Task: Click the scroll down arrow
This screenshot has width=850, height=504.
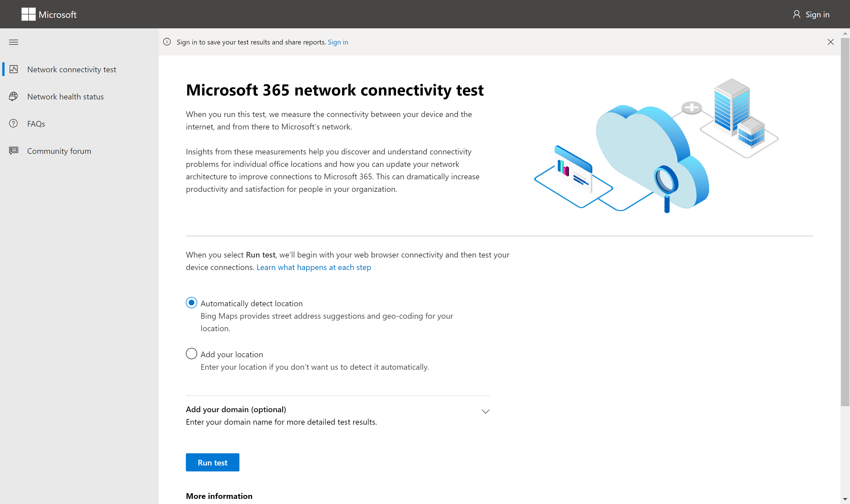Action: tap(845, 499)
